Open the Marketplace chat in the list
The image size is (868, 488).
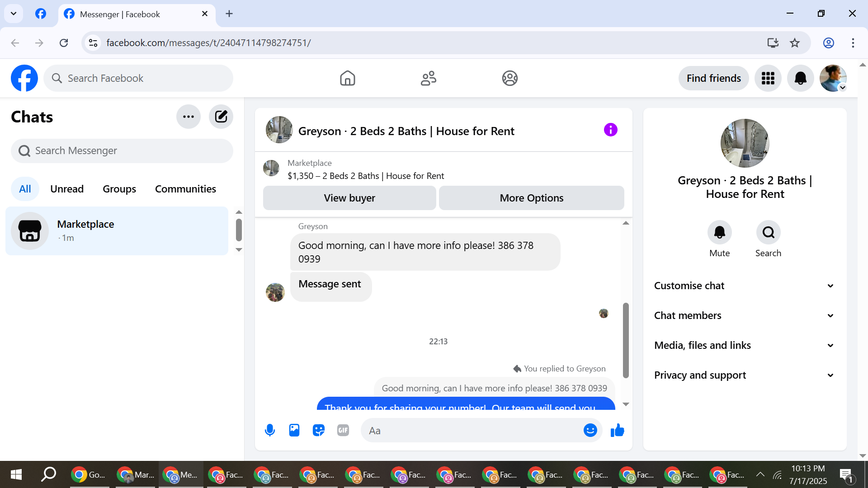[x=117, y=231]
